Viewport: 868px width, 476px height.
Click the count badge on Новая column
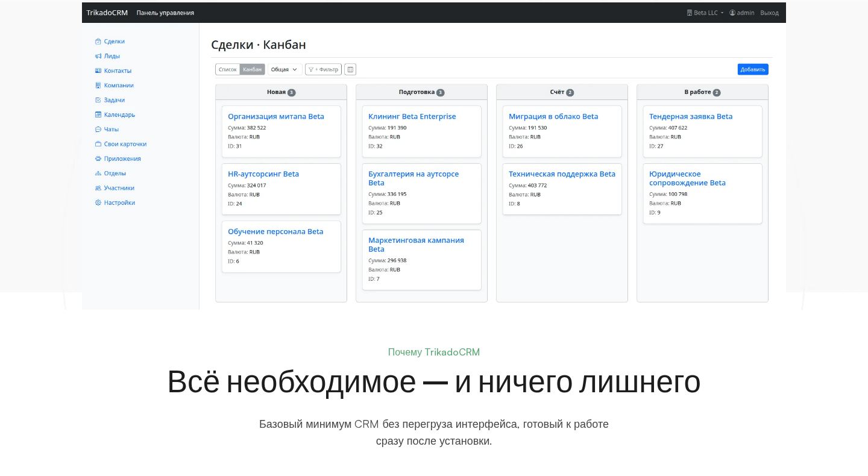[292, 93]
